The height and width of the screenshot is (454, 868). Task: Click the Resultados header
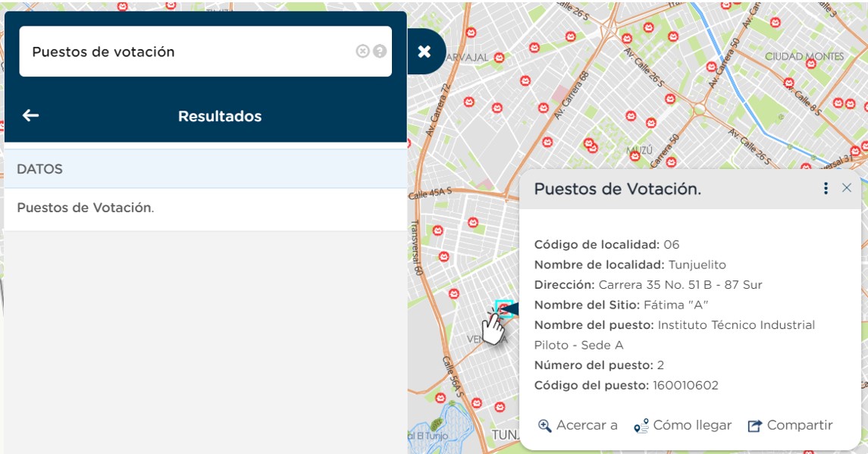coord(219,115)
